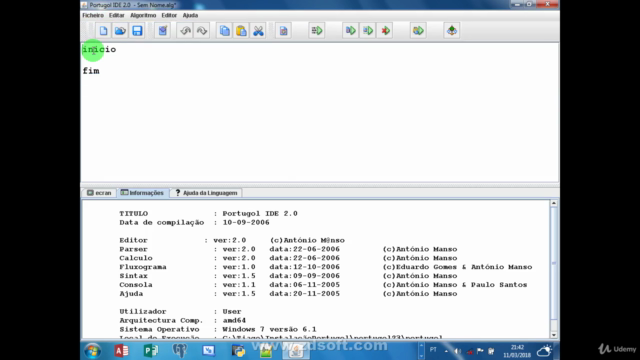Screen dimensions: 640x360
Task: Click the 'fim' keyword in the editor
Action: [91, 71]
